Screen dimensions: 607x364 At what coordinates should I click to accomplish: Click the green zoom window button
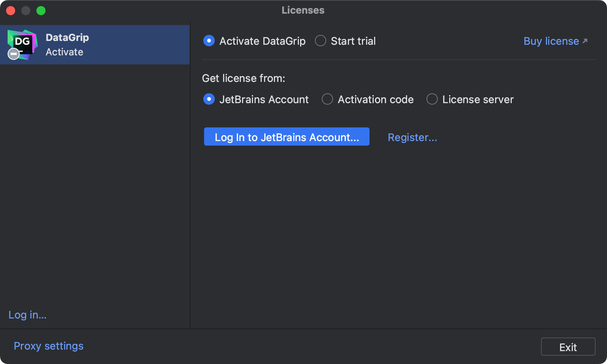point(41,10)
